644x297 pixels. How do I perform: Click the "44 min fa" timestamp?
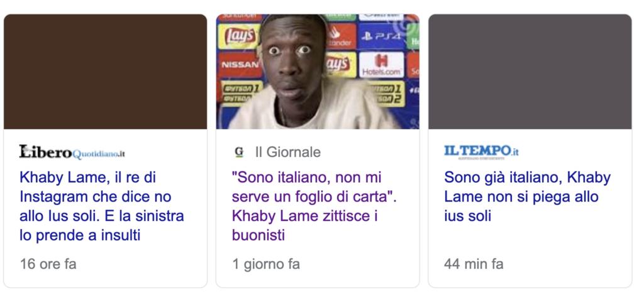(x=474, y=264)
